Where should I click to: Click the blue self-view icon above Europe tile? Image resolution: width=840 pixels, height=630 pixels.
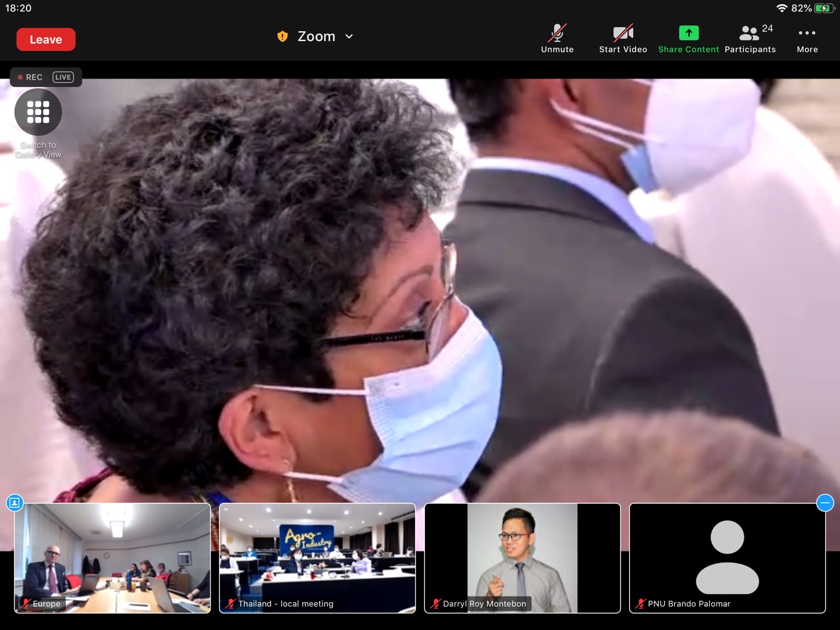click(x=15, y=503)
